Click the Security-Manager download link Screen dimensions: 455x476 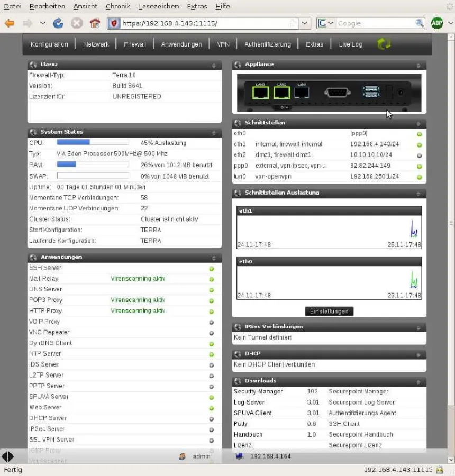(x=258, y=391)
